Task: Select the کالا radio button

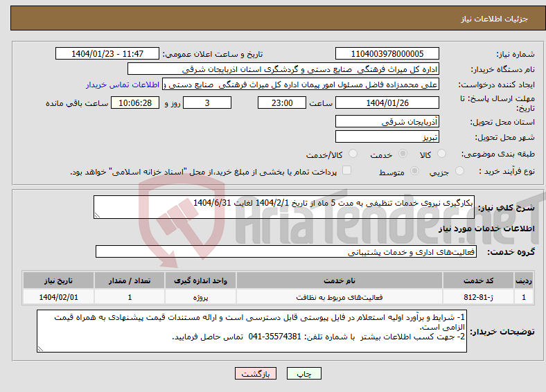Action: click(x=441, y=154)
